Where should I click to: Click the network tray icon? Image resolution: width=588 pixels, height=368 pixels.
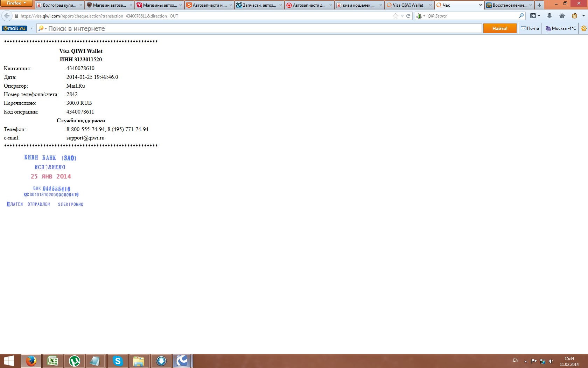[542, 361]
